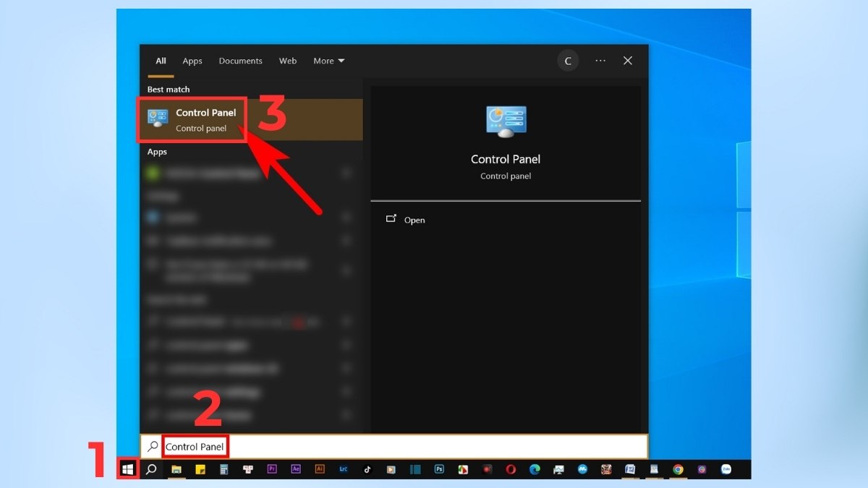Open the three-dots options menu
868x488 pixels.
coord(600,61)
